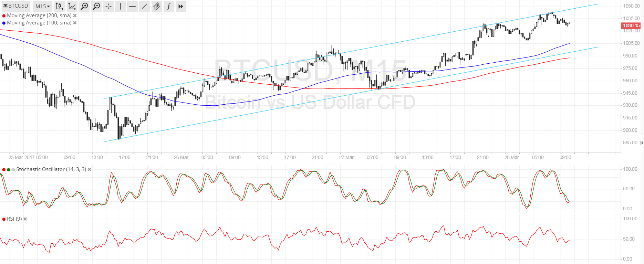The image size is (644, 264).
Task: Remove the Stochastic Oscillator indicator
Action: coord(90,169)
